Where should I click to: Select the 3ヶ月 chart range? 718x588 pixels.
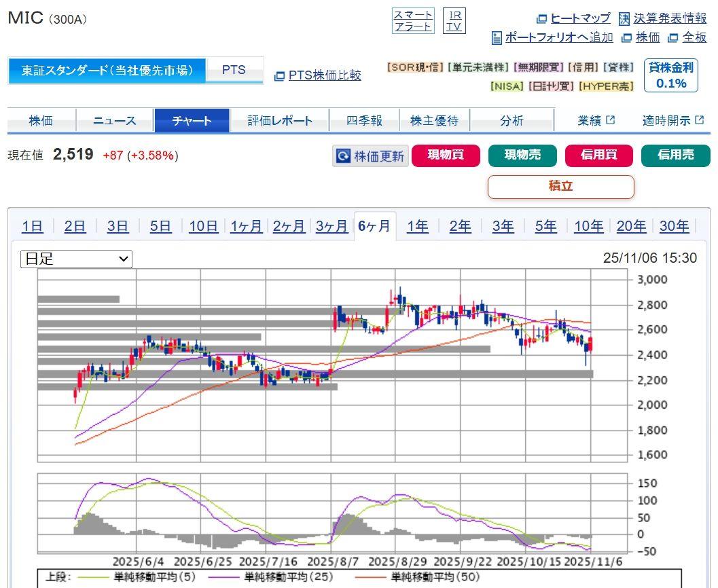pyautogui.click(x=331, y=226)
